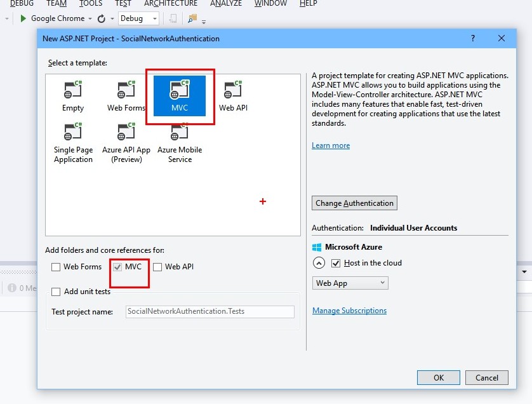This screenshot has width=532, height=404.
Task: Open the TEAM menu
Action: coord(57,3)
